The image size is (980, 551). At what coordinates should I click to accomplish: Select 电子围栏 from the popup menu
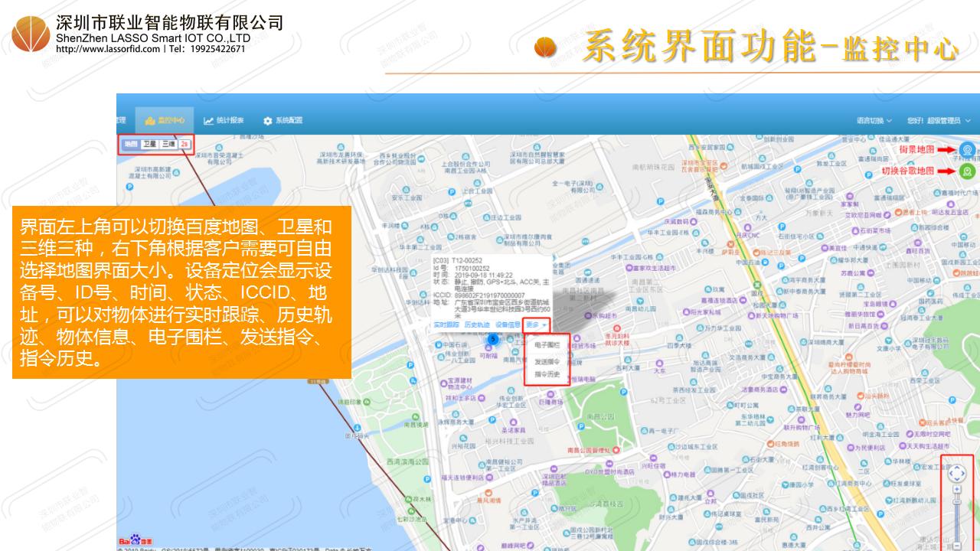pyautogui.click(x=547, y=346)
